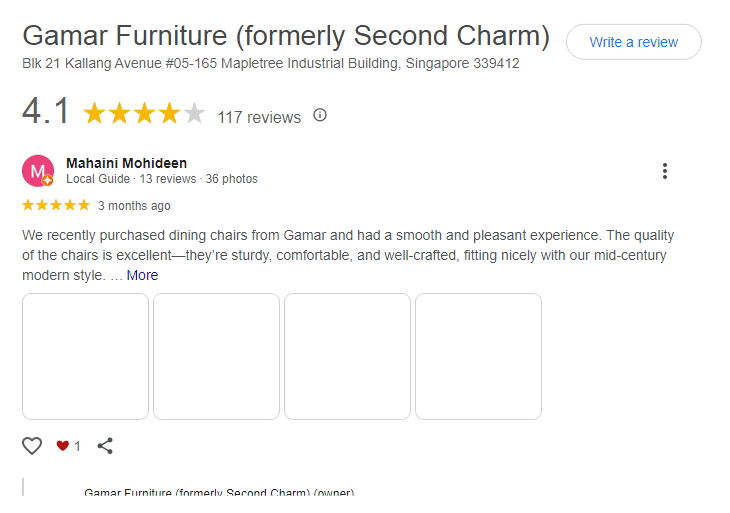The width and height of the screenshot is (730, 513).
Task: Click the Kallang Avenue address text
Action: (x=270, y=63)
